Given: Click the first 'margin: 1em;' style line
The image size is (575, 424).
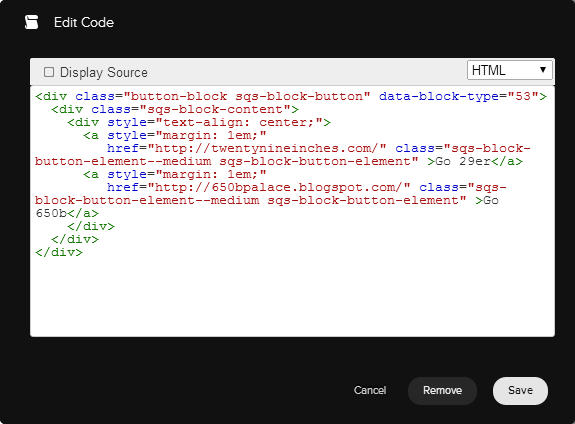Looking at the screenshot, I should [x=175, y=135].
